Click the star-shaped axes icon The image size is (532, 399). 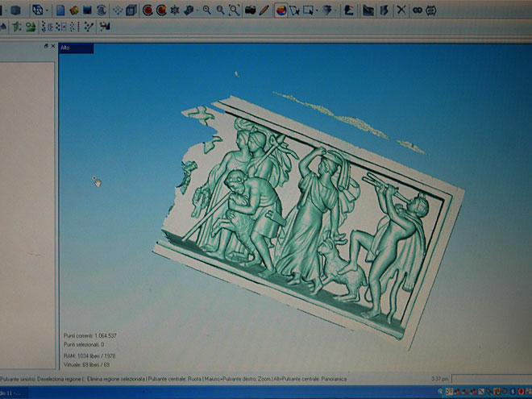coord(175,10)
